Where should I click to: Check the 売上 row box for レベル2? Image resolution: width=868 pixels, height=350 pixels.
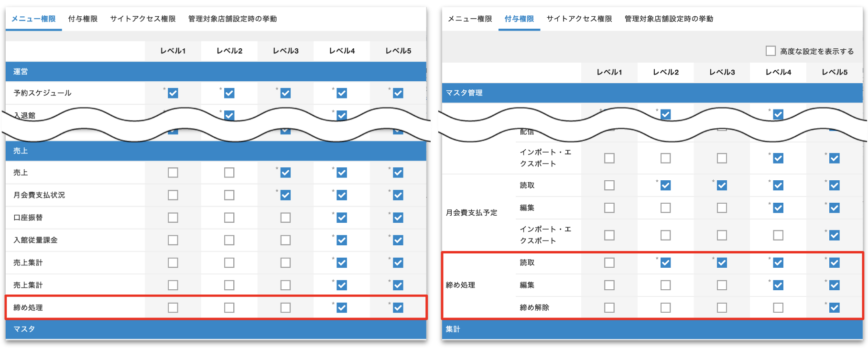pyautogui.click(x=229, y=173)
